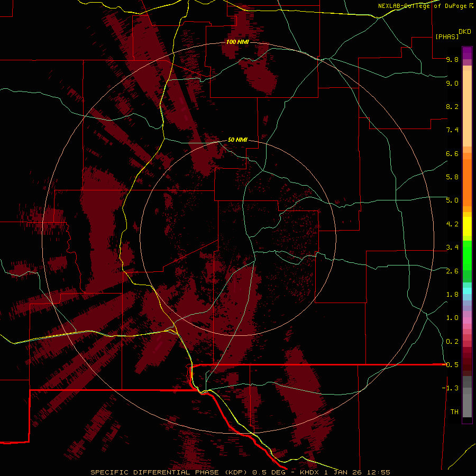Click the 6.6 value on the color scale
Screen dimensions: 476x476
pos(452,153)
